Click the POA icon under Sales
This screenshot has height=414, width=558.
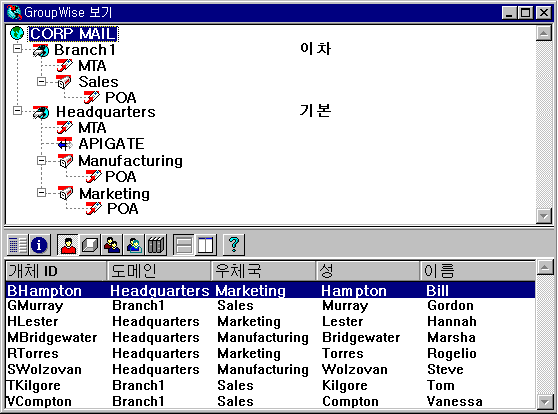[x=91, y=97]
